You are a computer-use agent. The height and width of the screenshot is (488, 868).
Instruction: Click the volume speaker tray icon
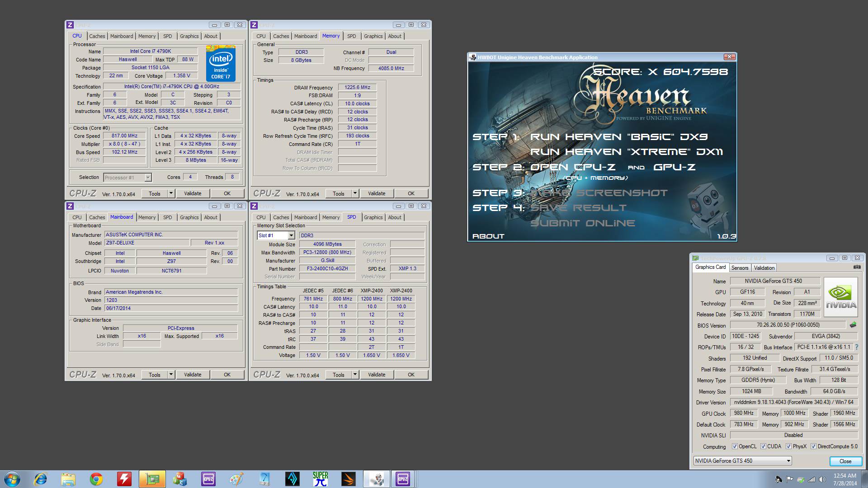(822, 479)
